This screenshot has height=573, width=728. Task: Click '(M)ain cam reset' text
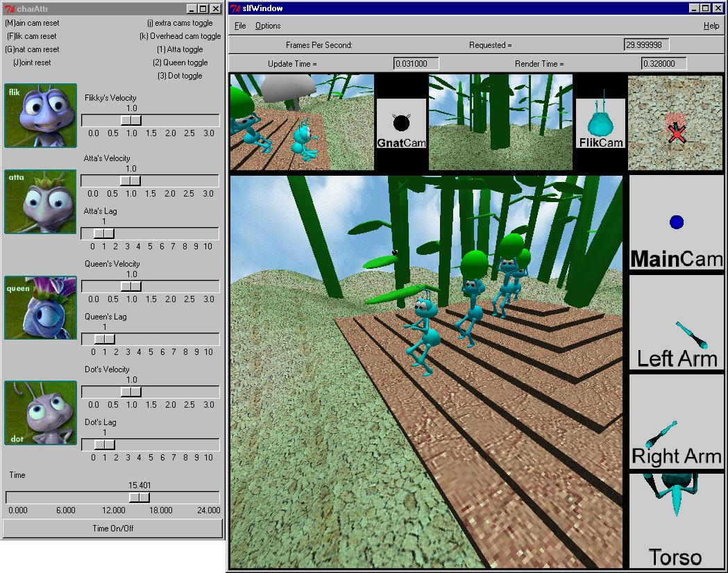click(32, 23)
